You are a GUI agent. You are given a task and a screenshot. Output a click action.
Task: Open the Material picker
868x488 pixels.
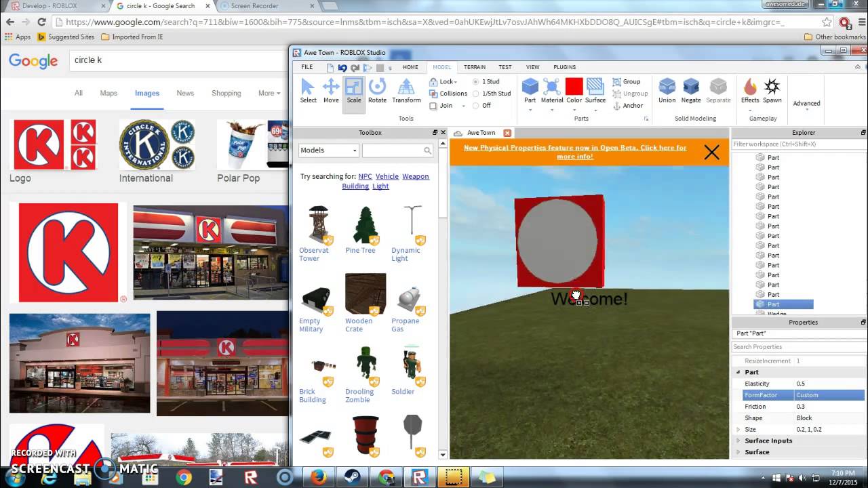[x=551, y=88]
